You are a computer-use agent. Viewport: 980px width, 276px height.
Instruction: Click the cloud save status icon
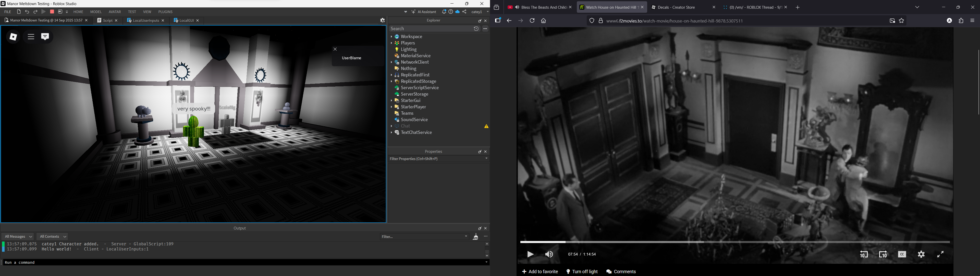pos(458,12)
